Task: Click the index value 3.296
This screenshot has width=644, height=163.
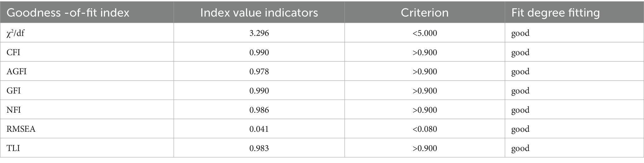Action: [259, 33]
